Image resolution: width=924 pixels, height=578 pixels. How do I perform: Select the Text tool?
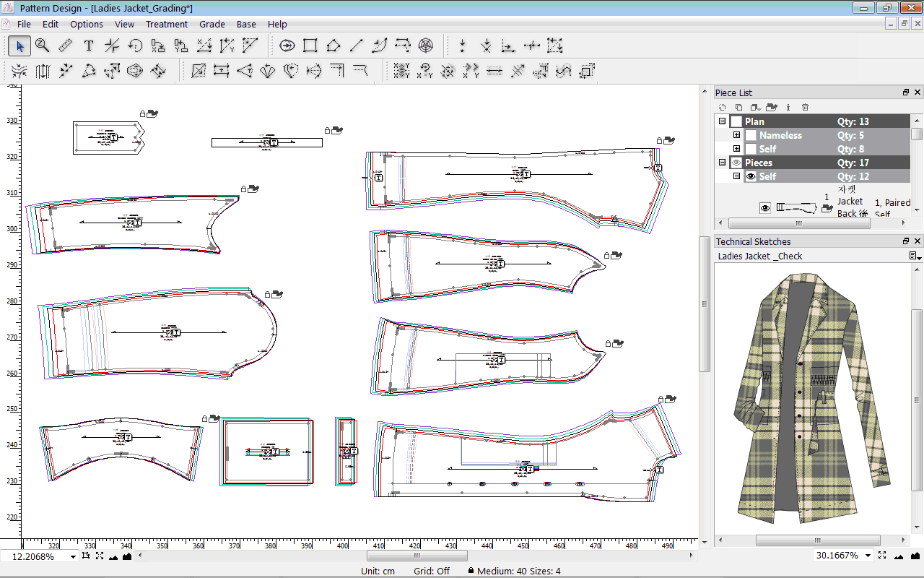[89, 46]
